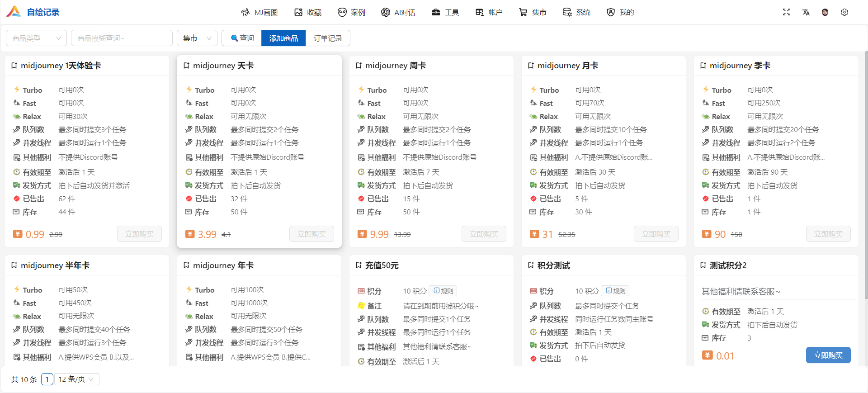Click bookmark icon on midjourney 天卡 card
868x393 pixels.
[186, 66]
